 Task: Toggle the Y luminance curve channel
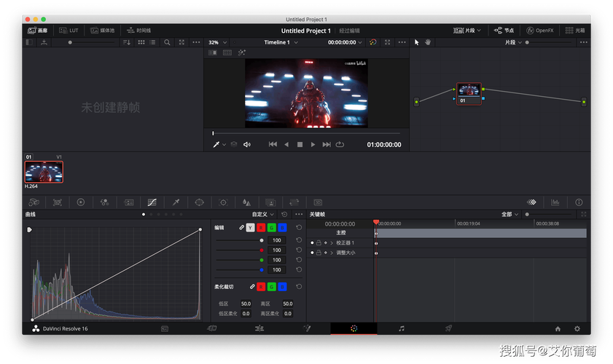(251, 228)
